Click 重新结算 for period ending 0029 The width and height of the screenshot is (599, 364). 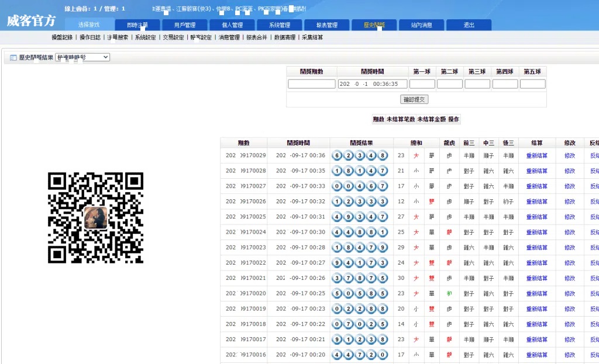[x=537, y=155]
